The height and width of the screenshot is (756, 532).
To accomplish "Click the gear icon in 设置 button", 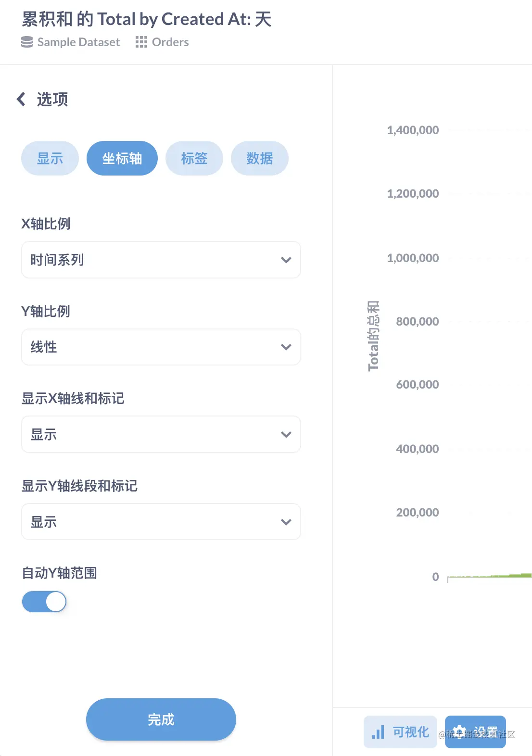I will coord(459,732).
